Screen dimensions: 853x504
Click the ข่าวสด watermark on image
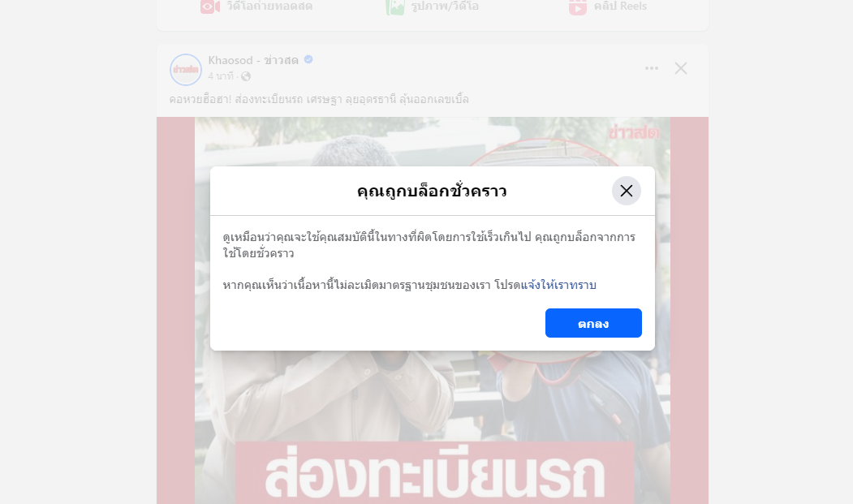click(634, 132)
